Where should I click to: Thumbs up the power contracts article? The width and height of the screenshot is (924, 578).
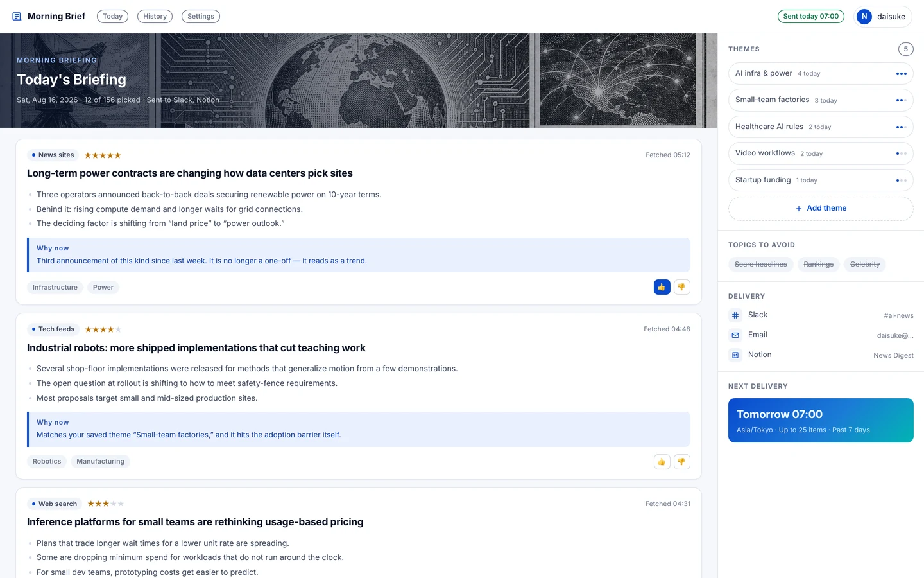click(x=662, y=287)
